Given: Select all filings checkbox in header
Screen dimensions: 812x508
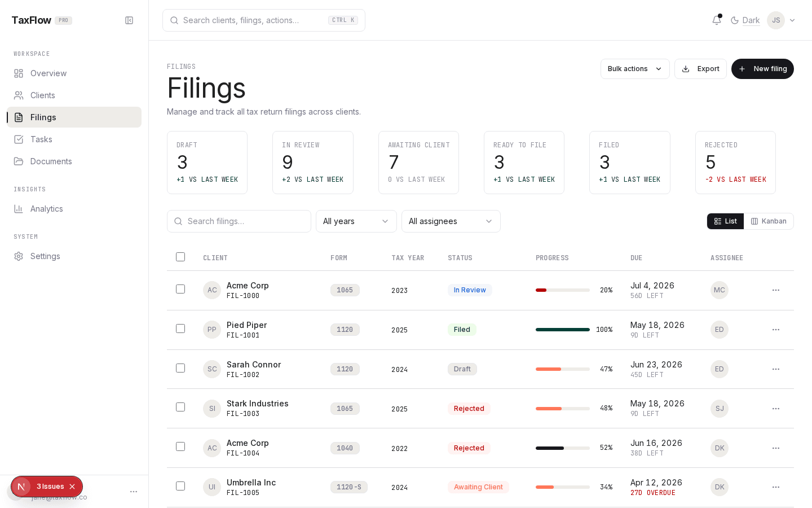Looking at the screenshot, I should click(180, 257).
